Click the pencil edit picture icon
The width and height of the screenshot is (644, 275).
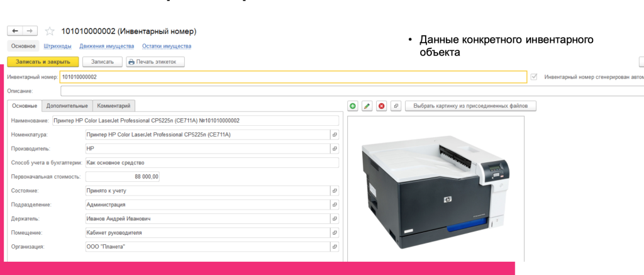pyautogui.click(x=367, y=106)
